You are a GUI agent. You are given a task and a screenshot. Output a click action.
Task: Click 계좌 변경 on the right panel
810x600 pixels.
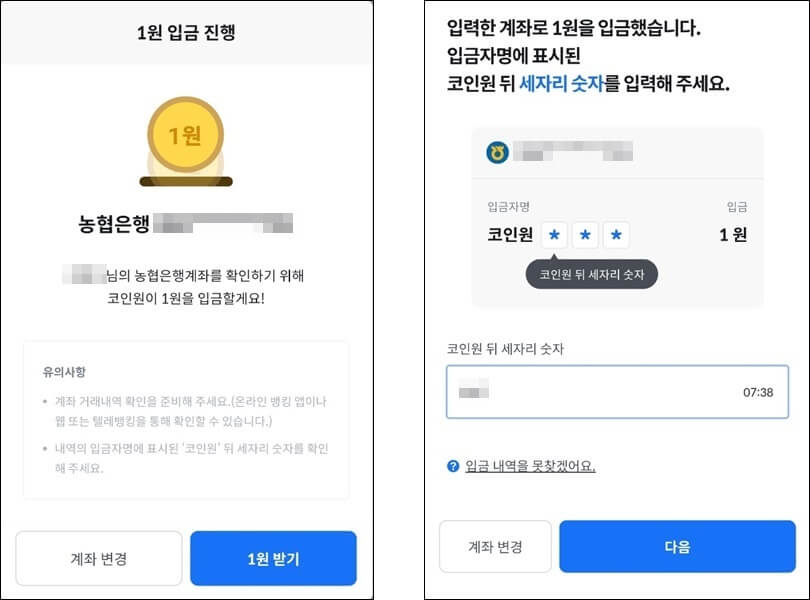(493, 547)
